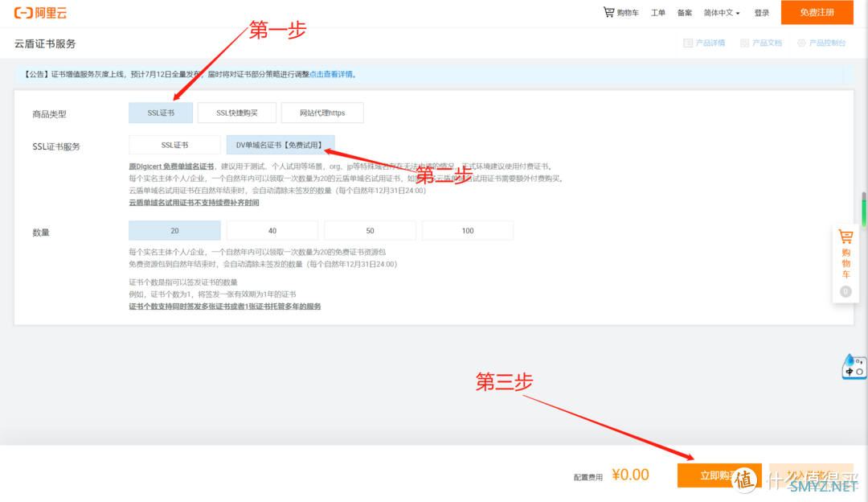This screenshot has height=502, width=868.
Task: Choose quantity 50
Action: (x=370, y=231)
